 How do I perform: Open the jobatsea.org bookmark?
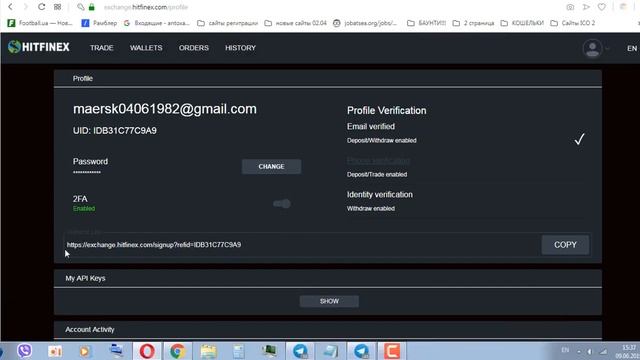(365, 23)
